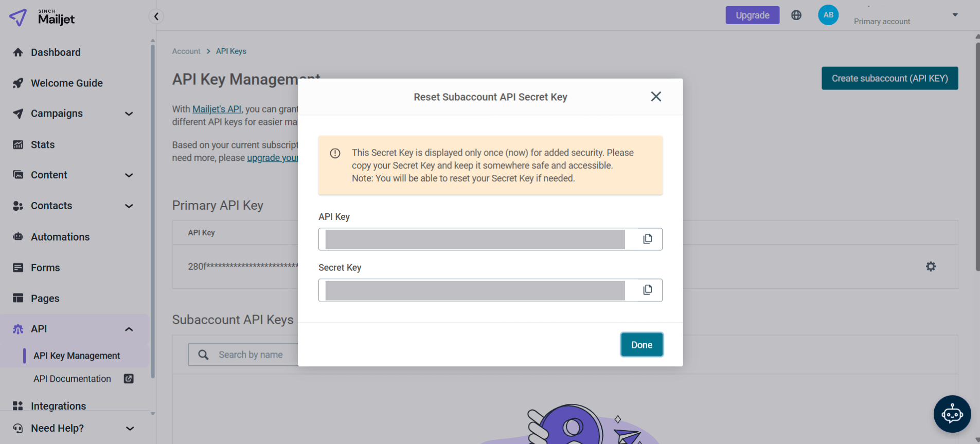Image resolution: width=980 pixels, height=444 pixels.
Task: Click the Forms sidebar icon
Action: pos(19,267)
